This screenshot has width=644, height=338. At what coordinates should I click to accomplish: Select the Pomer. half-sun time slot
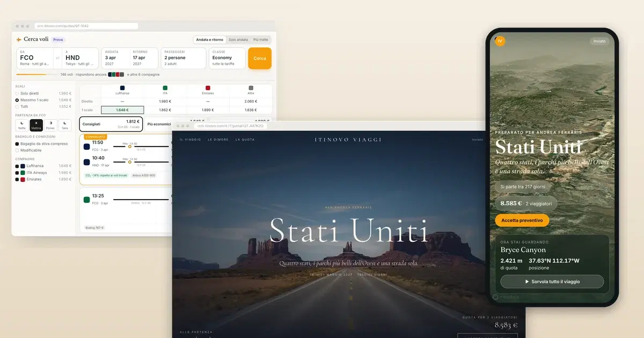[x=50, y=125]
